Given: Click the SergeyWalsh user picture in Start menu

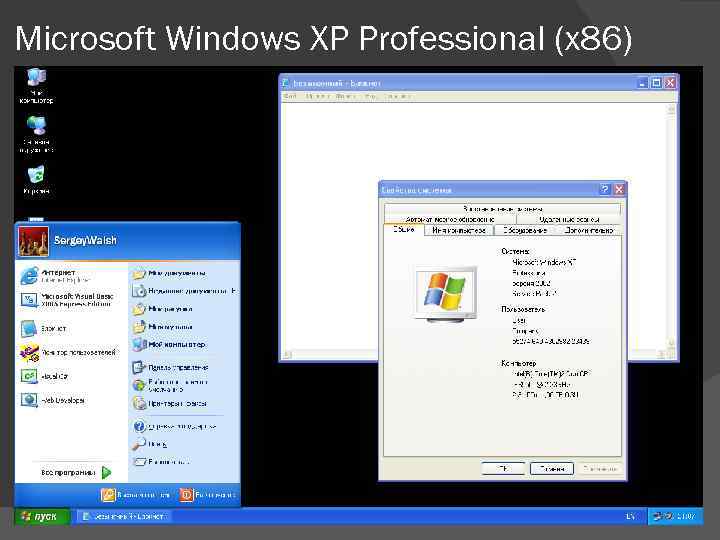Looking at the screenshot, I should pyautogui.click(x=33, y=241).
